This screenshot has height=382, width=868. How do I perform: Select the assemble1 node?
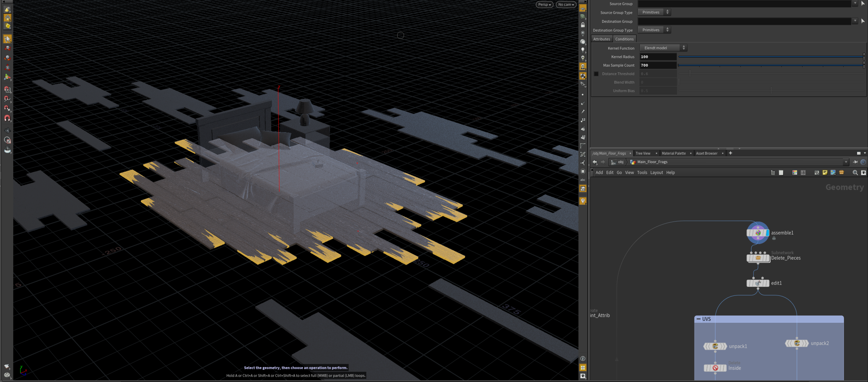(x=758, y=233)
